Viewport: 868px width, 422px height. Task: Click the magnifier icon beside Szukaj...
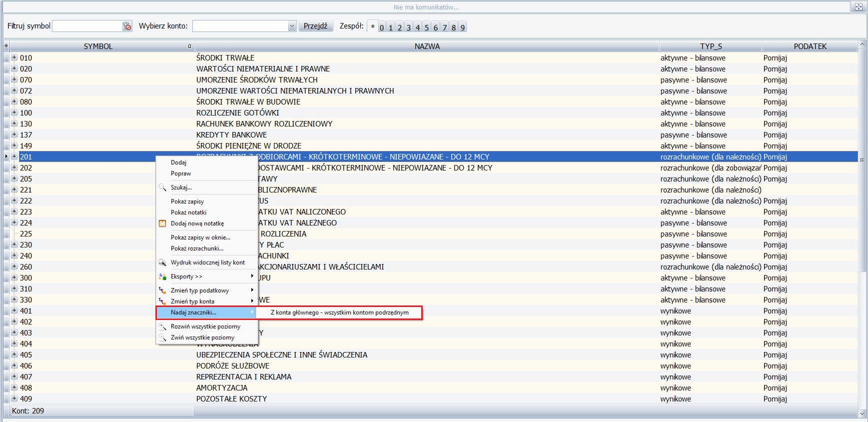162,187
